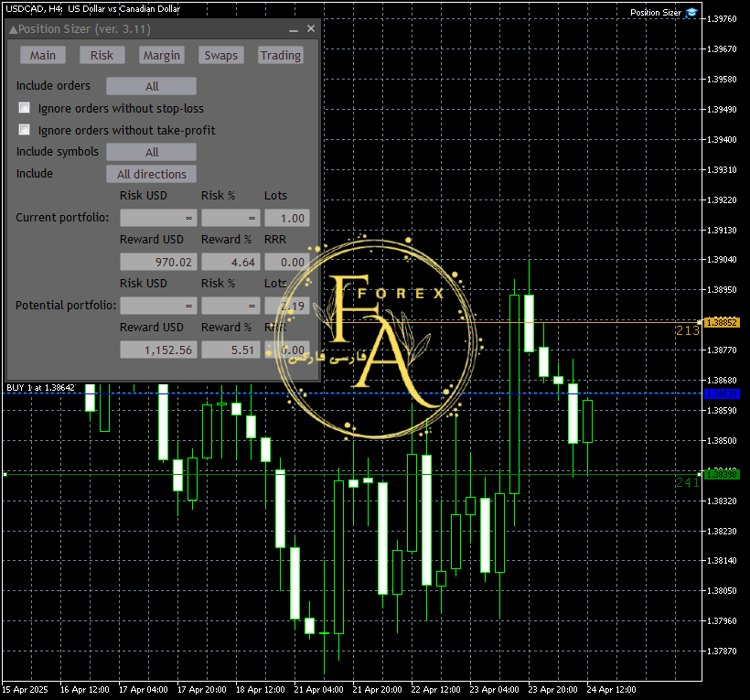Close the Position Sizer panel
The width and height of the screenshot is (750, 700).
pyautogui.click(x=311, y=28)
